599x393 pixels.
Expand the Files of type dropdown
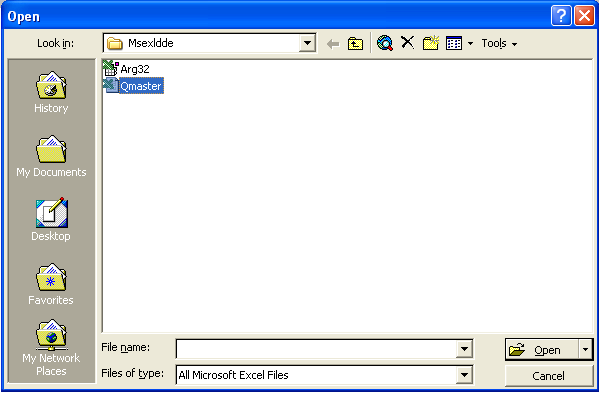pyautogui.click(x=464, y=375)
